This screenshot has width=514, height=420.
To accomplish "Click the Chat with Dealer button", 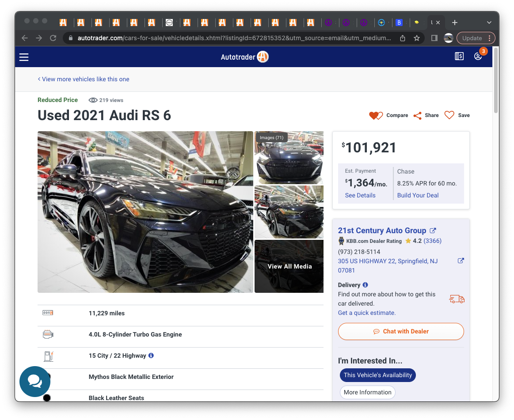I will point(401,331).
